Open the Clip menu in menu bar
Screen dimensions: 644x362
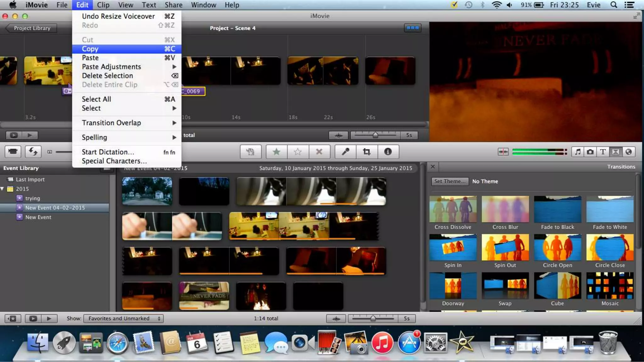click(x=103, y=5)
